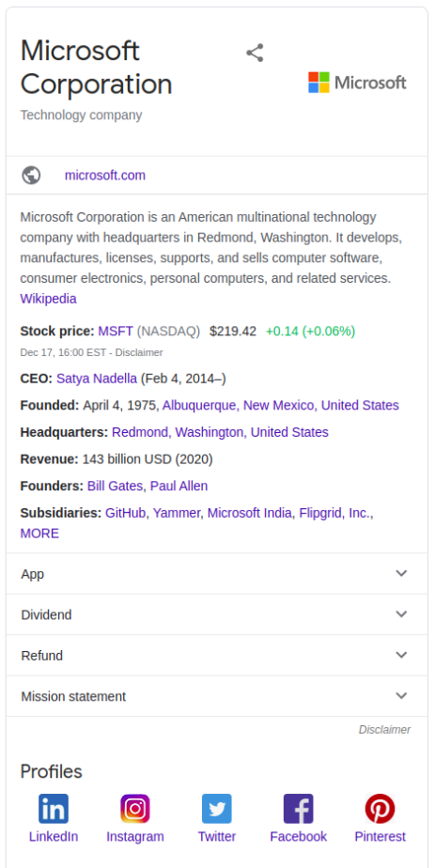Follow the Wikipedia source link
This screenshot has height=868, width=435.
click(x=48, y=299)
